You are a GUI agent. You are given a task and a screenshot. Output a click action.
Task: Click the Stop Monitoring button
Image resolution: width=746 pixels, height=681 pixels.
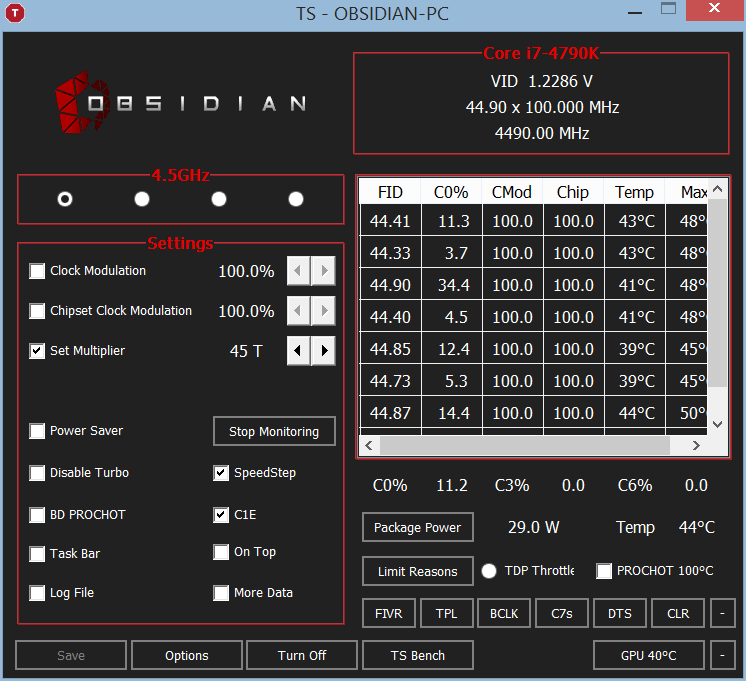[x=274, y=431]
